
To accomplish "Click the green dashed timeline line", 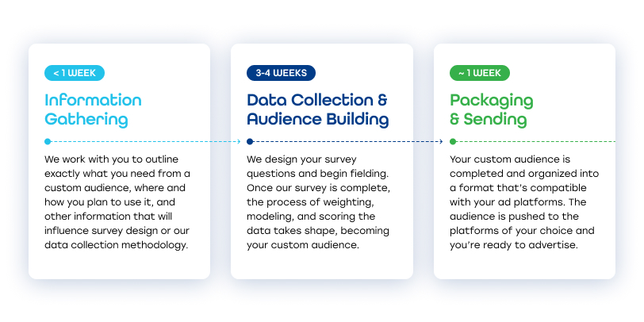I will click(536, 142).
